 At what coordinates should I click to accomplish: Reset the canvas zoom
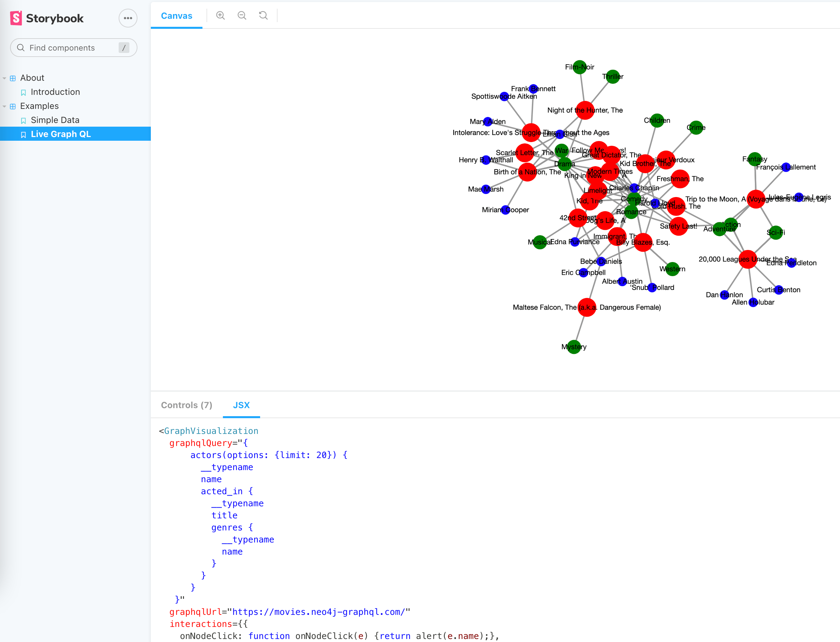263,15
